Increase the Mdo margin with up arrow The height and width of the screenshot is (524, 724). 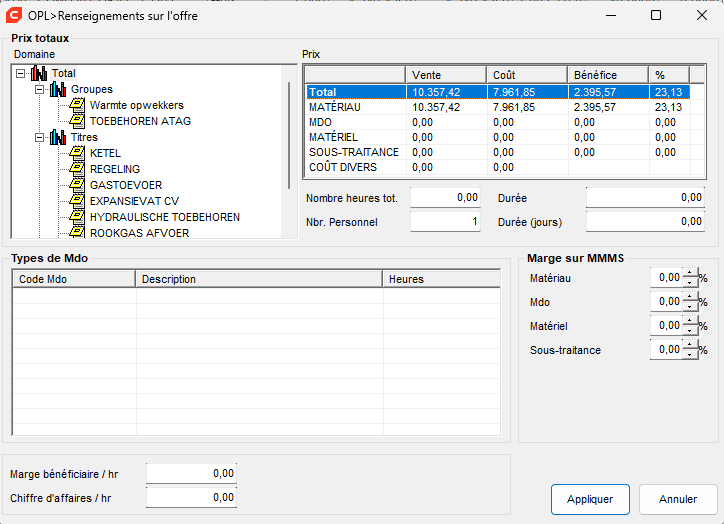690,297
